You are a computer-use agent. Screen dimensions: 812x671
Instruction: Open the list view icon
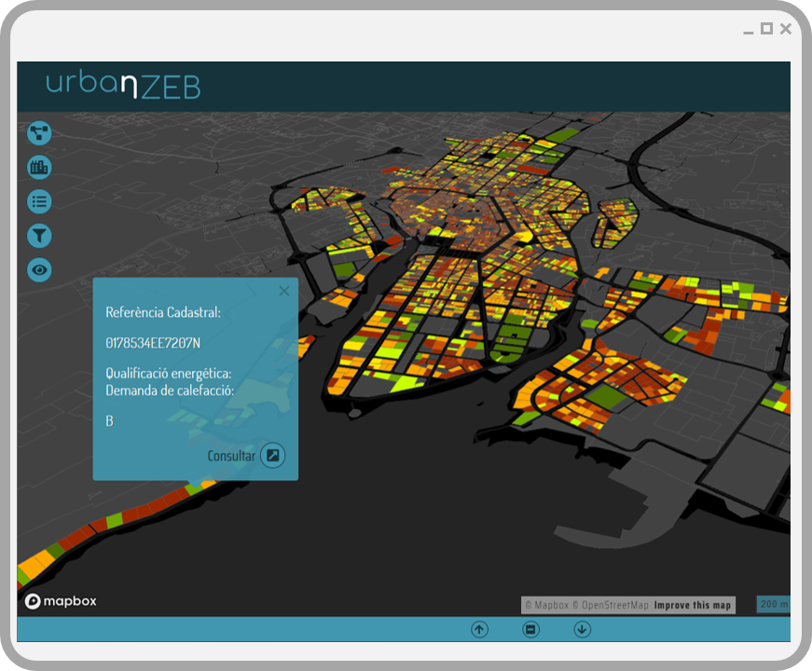(x=39, y=201)
